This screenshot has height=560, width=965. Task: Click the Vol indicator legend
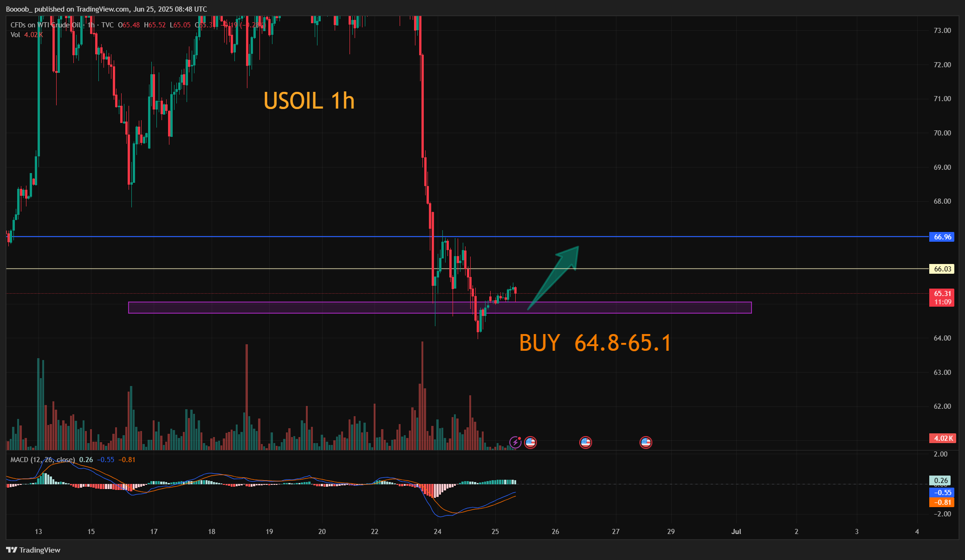point(15,35)
